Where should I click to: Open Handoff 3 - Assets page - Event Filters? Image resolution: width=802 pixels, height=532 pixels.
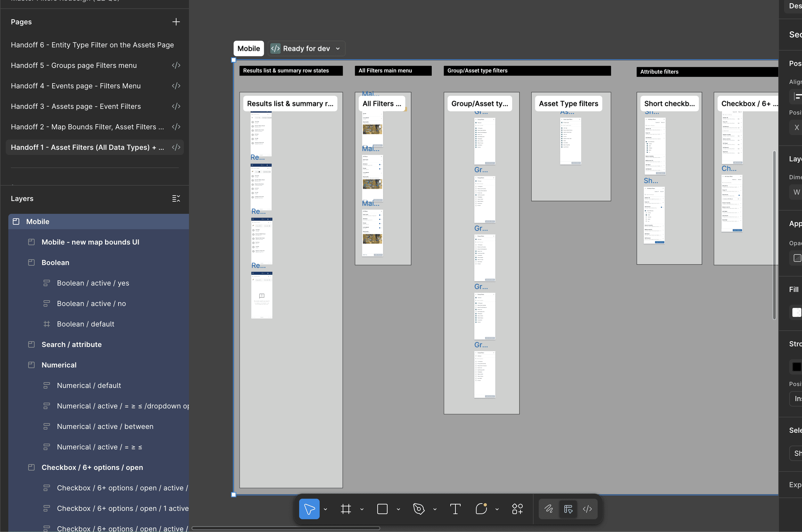point(76,106)
